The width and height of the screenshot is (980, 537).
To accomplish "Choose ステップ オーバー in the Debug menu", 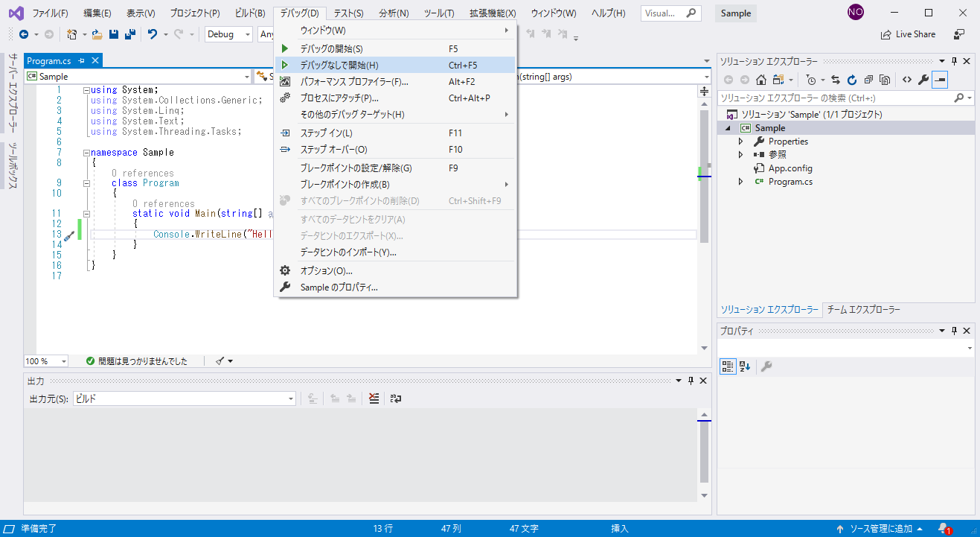I will (333, 150).
